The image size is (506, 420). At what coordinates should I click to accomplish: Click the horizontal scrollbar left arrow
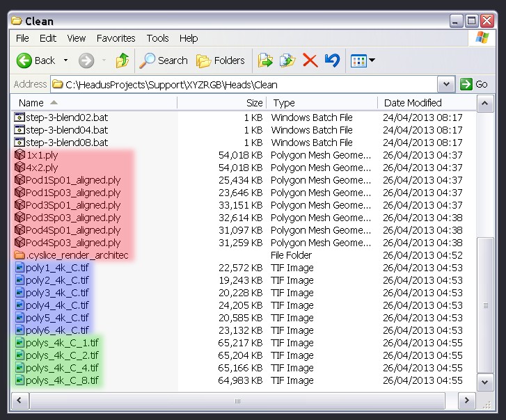19,401
